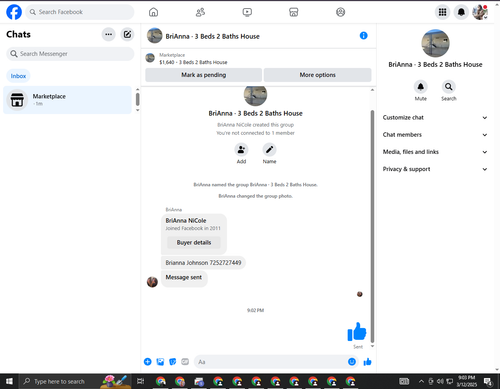Click the 'Message sent' chat bubble
The image size is (500, 389).
184,278
